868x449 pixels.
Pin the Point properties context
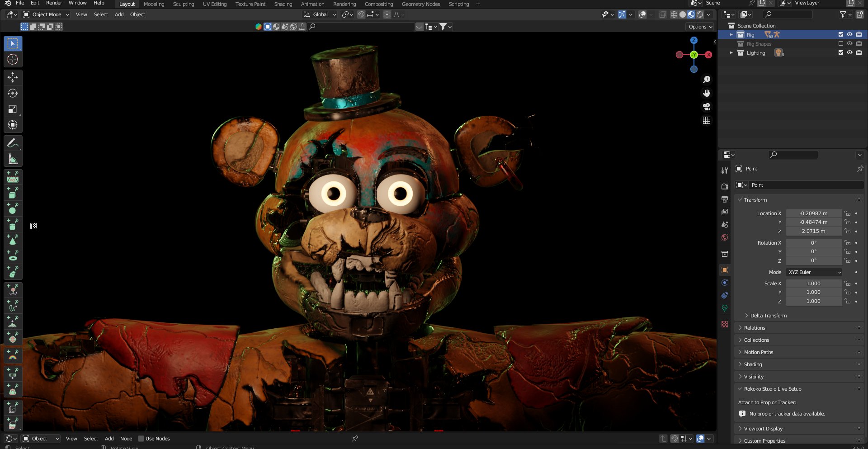[860, 169]
